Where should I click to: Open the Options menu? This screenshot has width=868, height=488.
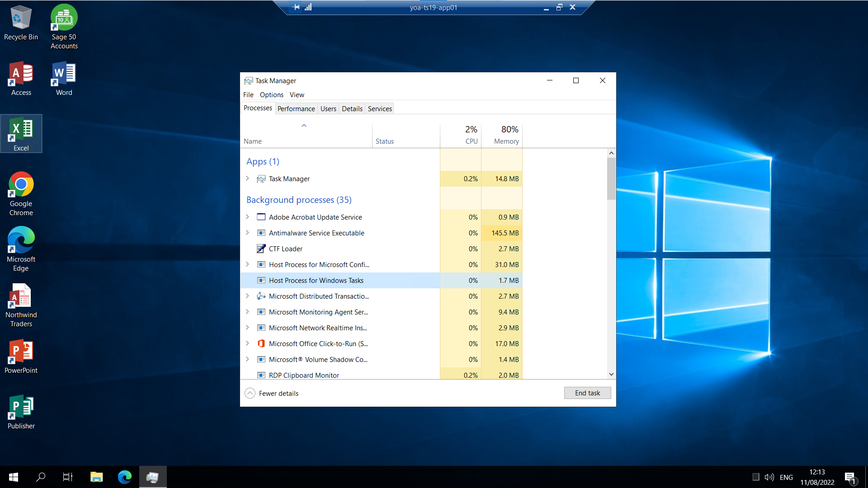tap(271, 95)
